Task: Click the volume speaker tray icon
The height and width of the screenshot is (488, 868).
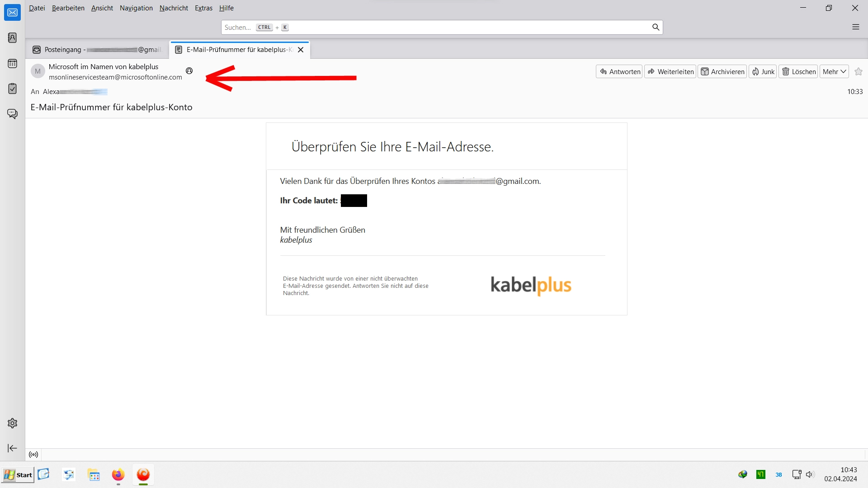Action: click(x=810, y=474)
